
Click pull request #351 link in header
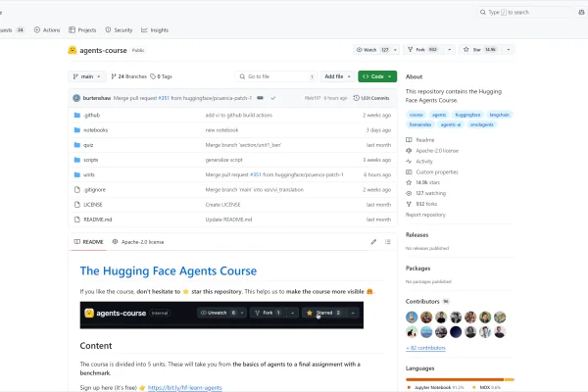164,98
